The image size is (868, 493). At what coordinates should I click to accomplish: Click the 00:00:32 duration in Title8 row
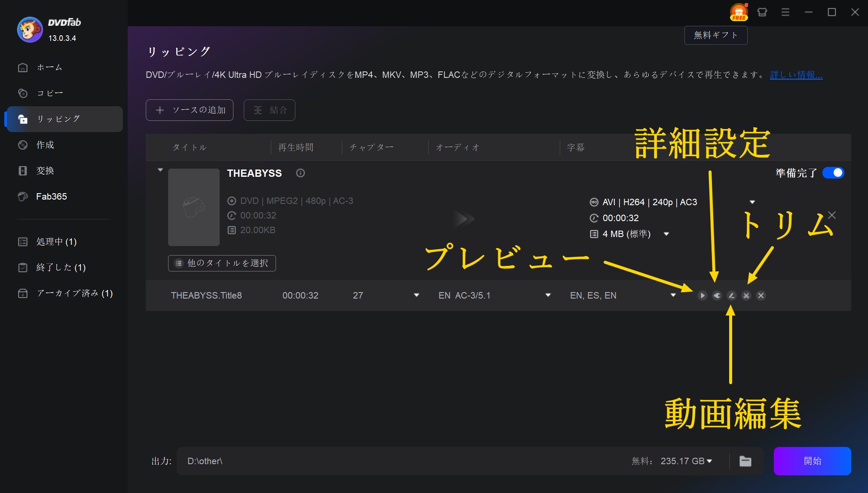point(301,296)
